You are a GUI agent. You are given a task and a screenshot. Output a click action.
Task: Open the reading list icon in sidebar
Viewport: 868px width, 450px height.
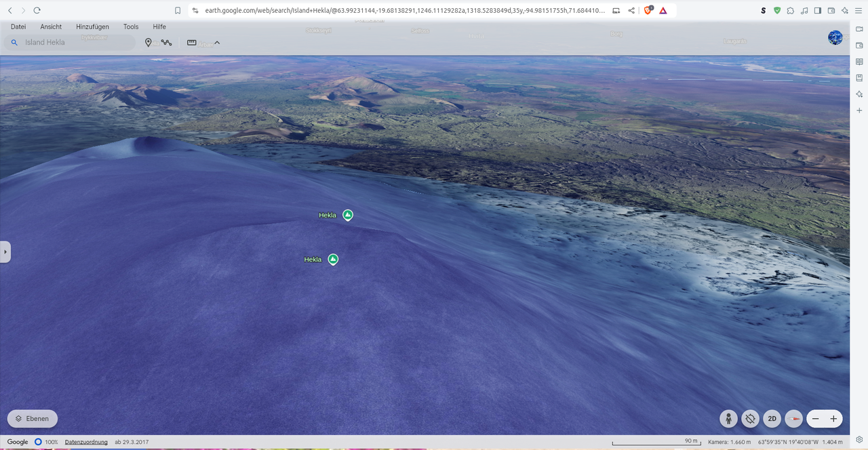[x=859, y=62]
